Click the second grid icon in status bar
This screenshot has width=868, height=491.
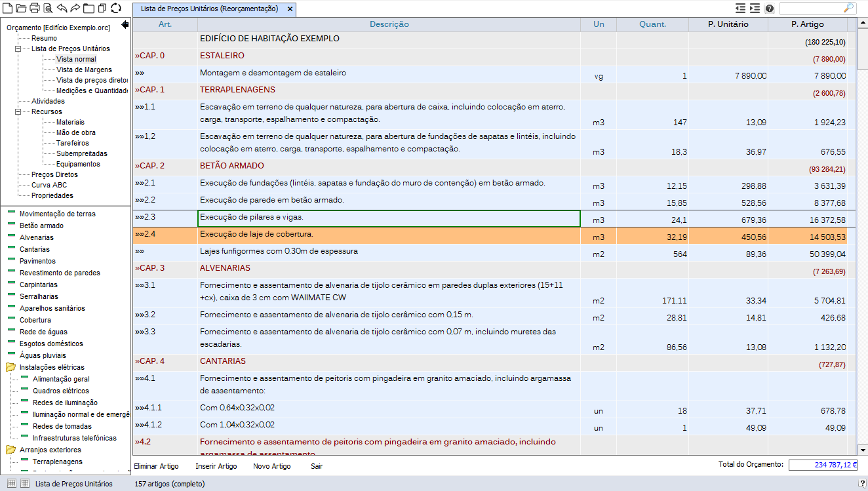click(x=25, y=483)
